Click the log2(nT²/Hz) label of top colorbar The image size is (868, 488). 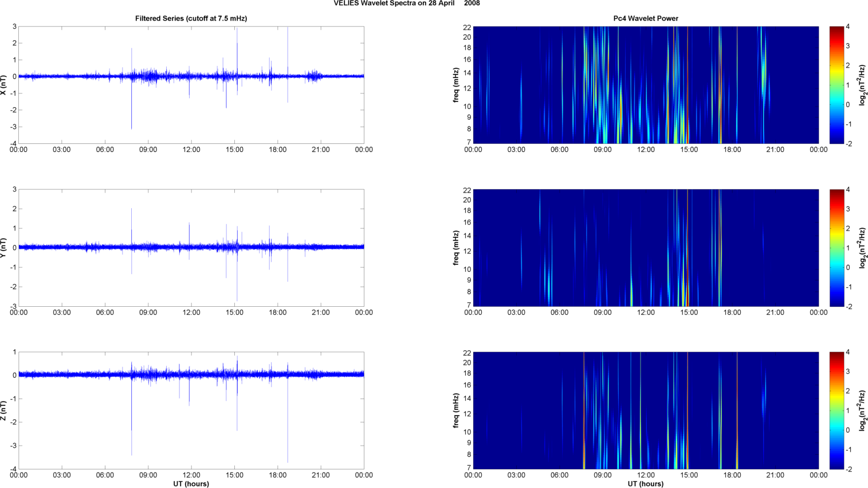pos(862,85)
